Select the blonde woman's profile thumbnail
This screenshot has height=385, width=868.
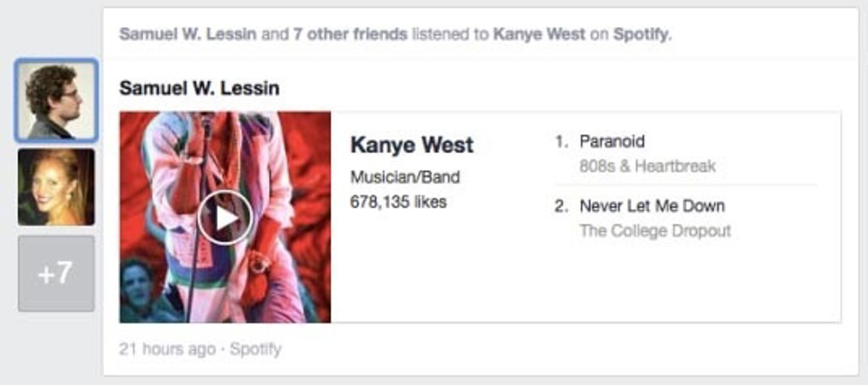[x=56, y=187]
